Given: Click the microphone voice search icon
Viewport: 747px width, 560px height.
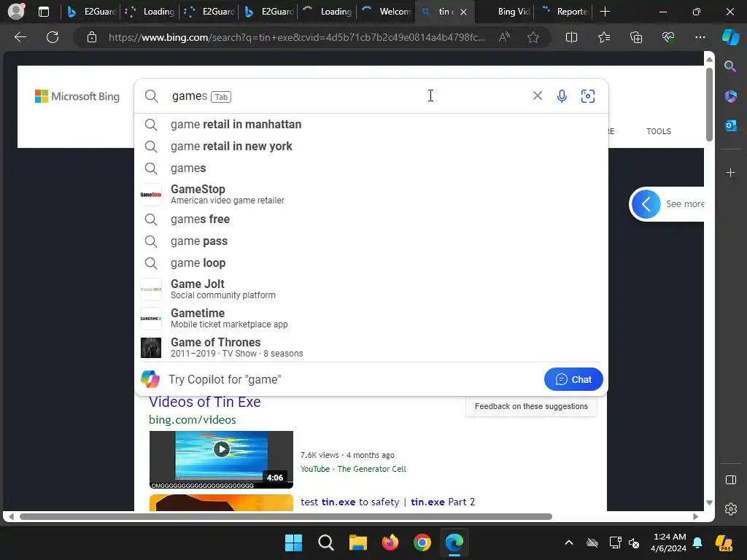Looking at the screenshot, I should [562, 96].
